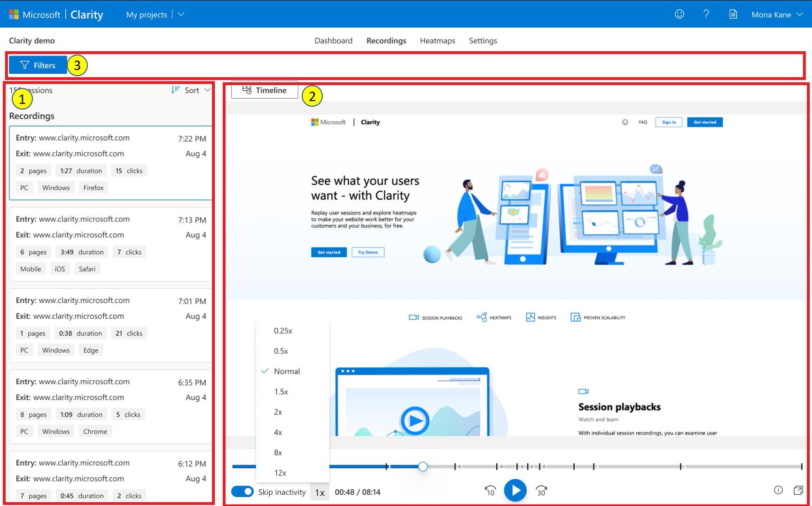
Task: Click the Firefox tag in first recording
Action: (x=94, y=188)
